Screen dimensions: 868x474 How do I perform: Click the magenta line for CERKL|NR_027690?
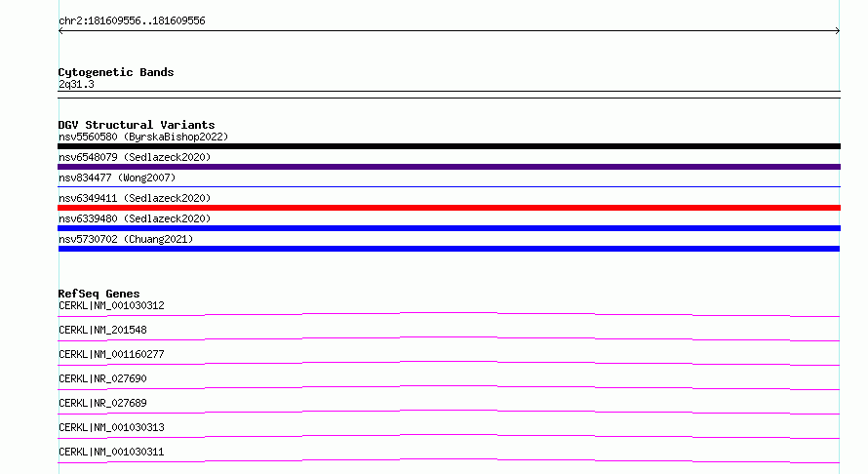click(449, 387)
